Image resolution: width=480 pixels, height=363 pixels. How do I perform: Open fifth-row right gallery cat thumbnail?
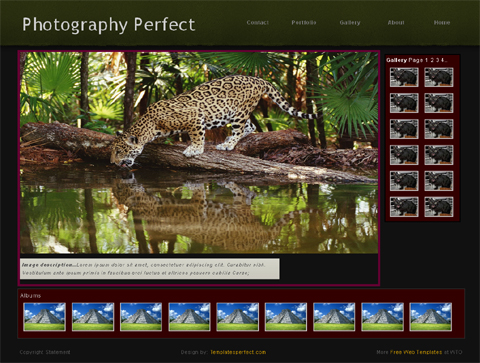(x=439, y=181)
